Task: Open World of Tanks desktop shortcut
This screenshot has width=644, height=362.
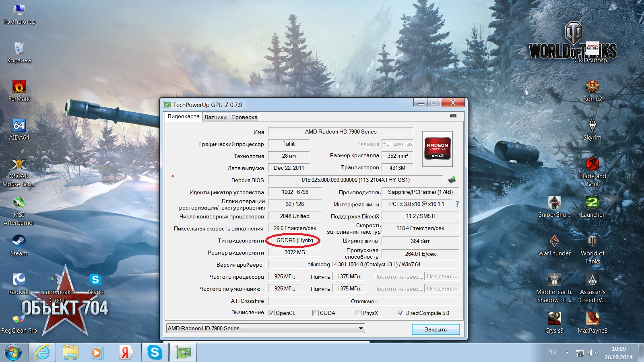Action: pos(592,249)
